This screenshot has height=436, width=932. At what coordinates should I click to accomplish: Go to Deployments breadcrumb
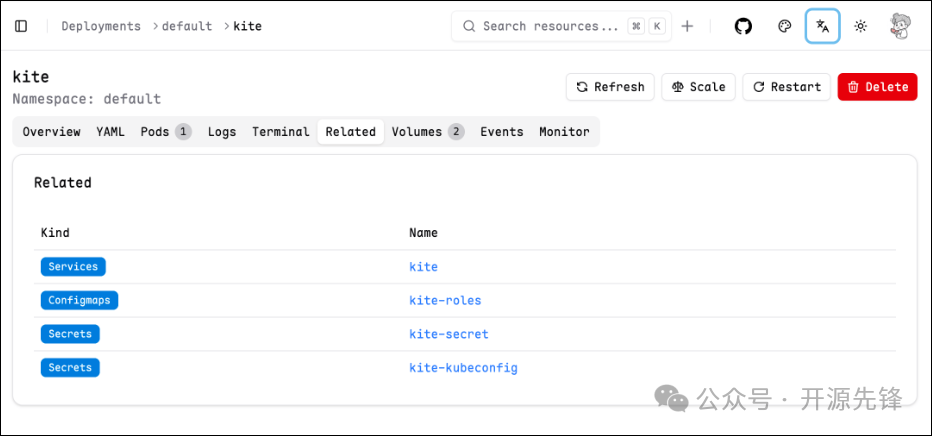tap(101, 26)
